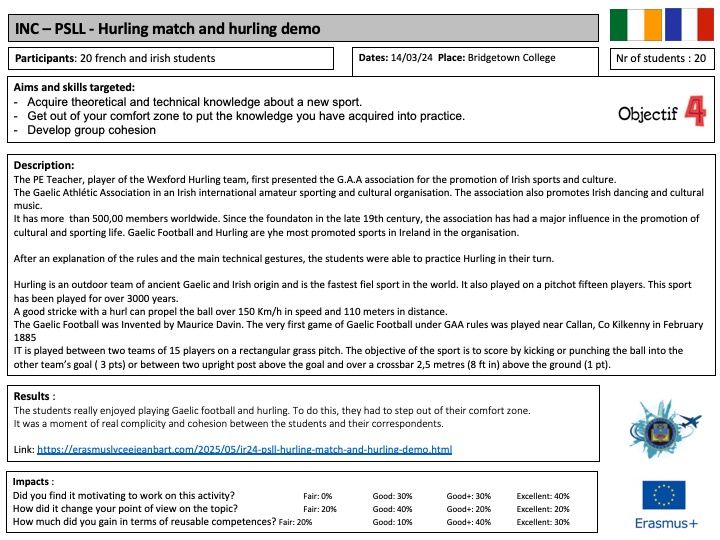
Task: Click the 'Description:' heading
Action: [44, 165]
